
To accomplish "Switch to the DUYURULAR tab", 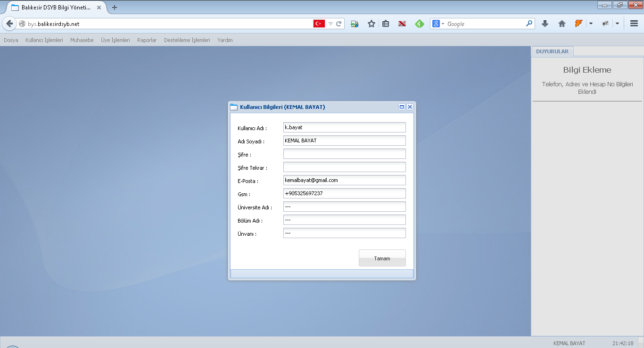I will click(x=552, y=51).
